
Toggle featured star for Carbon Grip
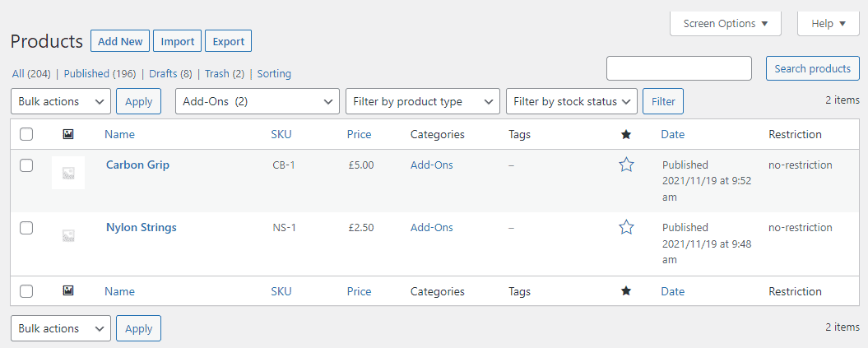point(626,165)
